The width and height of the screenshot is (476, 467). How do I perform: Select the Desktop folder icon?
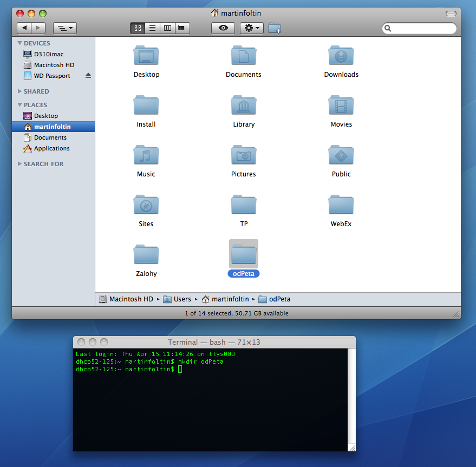point(146,56)
